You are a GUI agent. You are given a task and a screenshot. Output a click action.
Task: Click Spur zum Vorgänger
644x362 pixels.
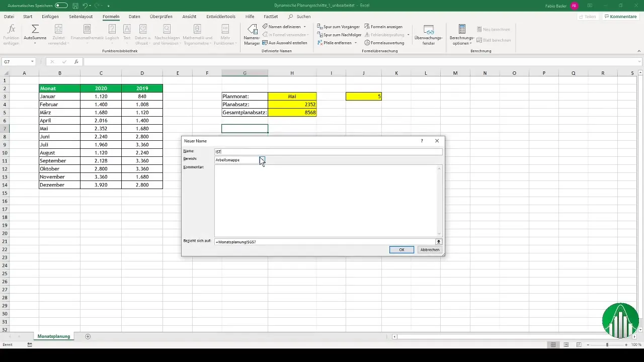[x=338, y=26]
